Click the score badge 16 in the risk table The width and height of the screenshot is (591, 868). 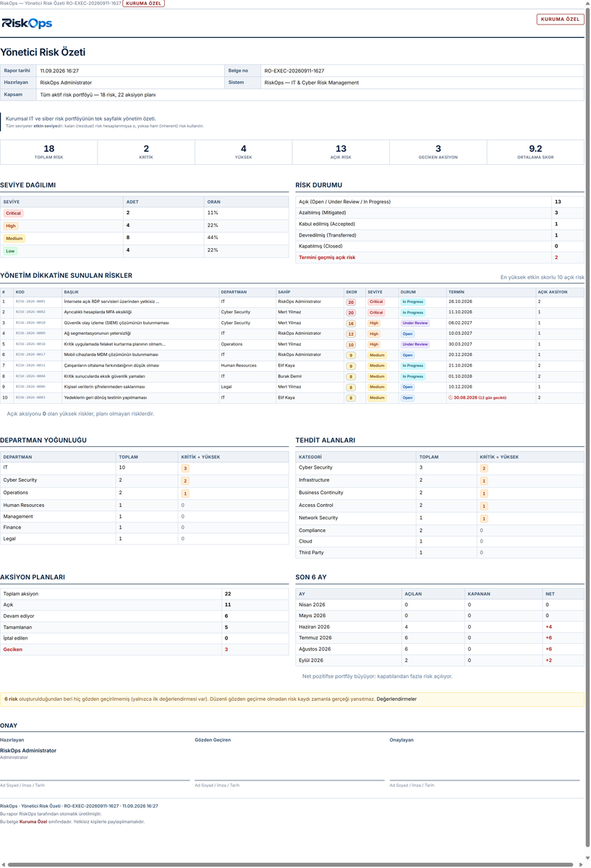tap(351, 323)
